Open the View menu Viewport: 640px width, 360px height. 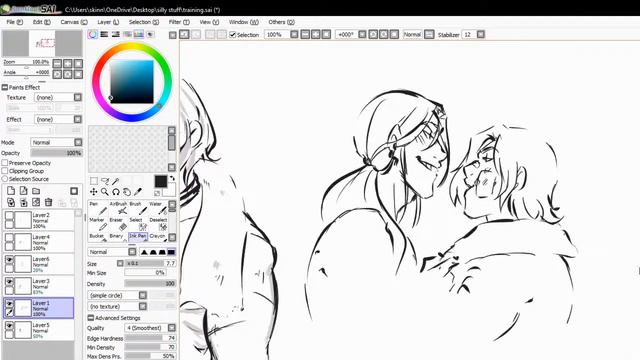(x=209, y=22)
